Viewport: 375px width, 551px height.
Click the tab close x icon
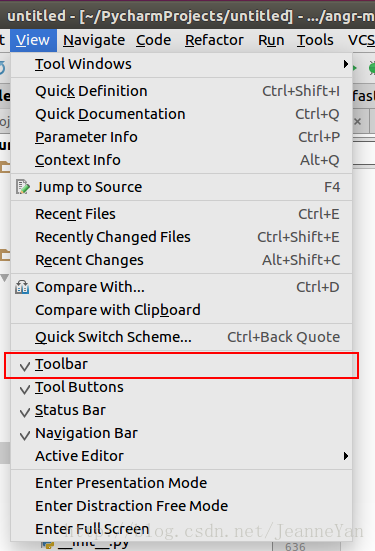point(357,122)
